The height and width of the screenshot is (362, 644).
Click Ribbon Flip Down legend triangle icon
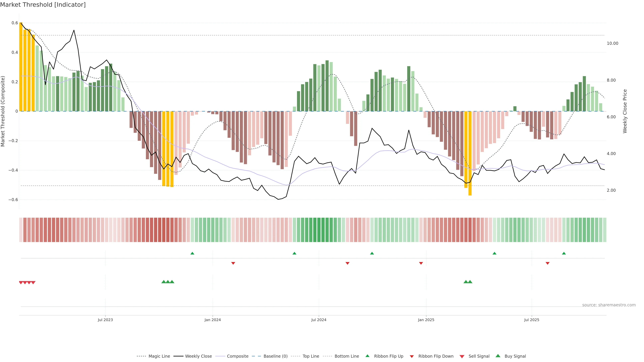coord(412,356)
